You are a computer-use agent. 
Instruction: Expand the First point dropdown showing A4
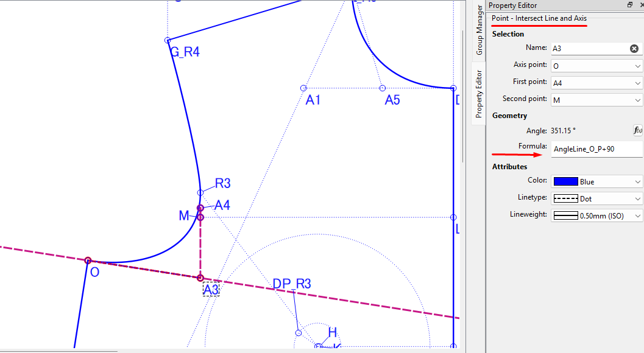coord(596,83)
